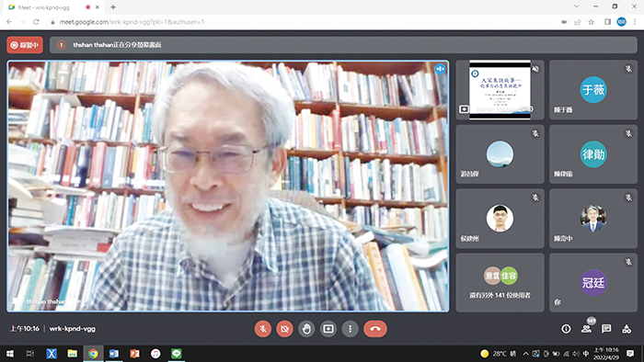The height and width of the screenshot is (362, 644).
Task: Select the shared presentation thumbnail tile
Action: pos(500,90)
